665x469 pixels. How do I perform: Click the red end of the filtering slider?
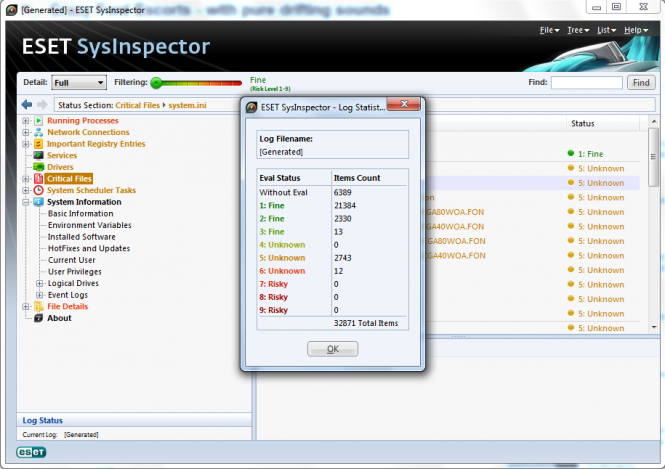click(x=237, y=83)
